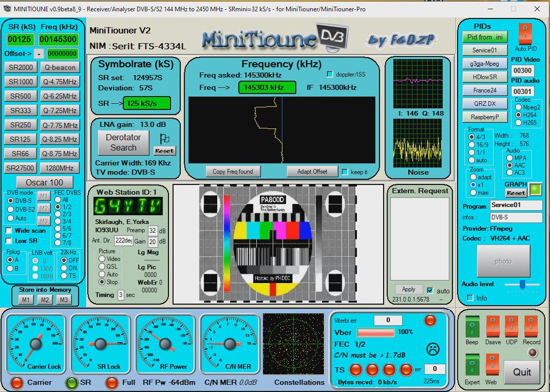
Task: Click the PID Video input field
Action: pyautogui.click(x=522, y=70)
